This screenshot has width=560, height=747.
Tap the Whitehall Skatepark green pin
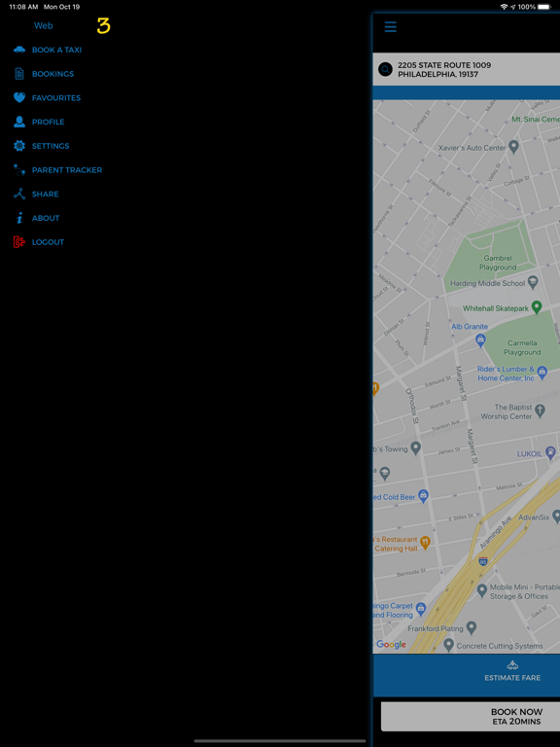(537, 306)
